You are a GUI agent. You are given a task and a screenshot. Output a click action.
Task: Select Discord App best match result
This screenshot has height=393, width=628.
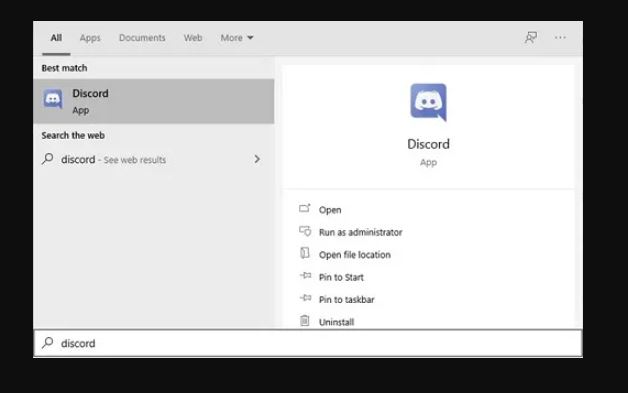point(154,101)
